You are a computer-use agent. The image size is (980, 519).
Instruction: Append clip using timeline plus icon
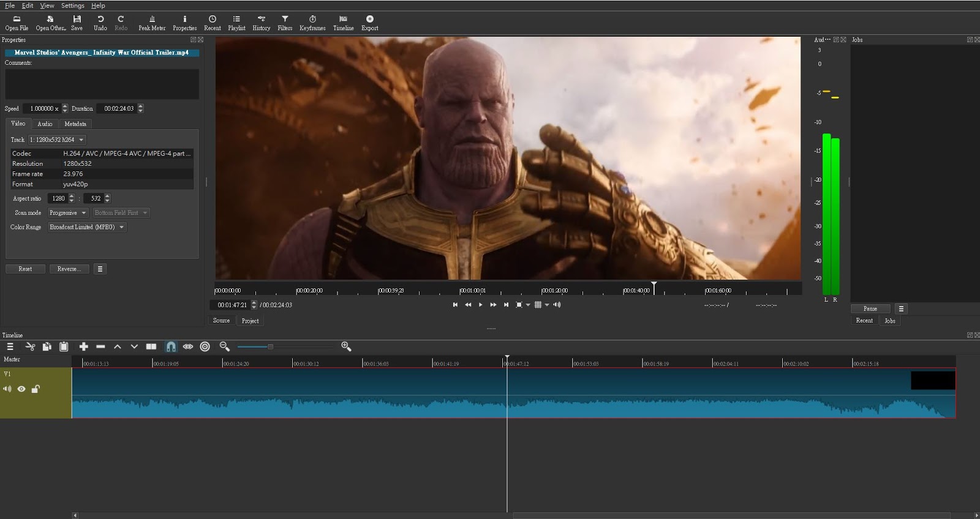(x=84, y=346)
